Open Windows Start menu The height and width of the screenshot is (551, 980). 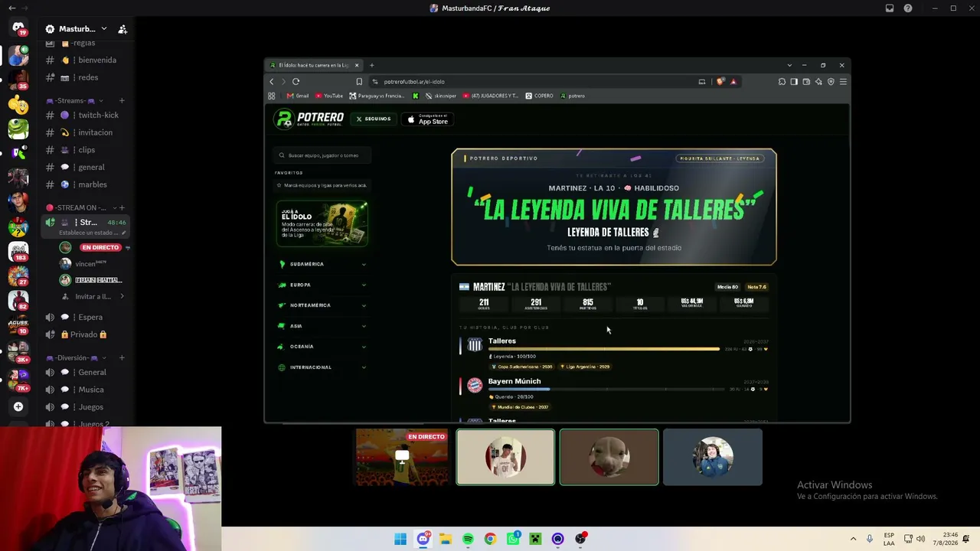pos(400,539)
